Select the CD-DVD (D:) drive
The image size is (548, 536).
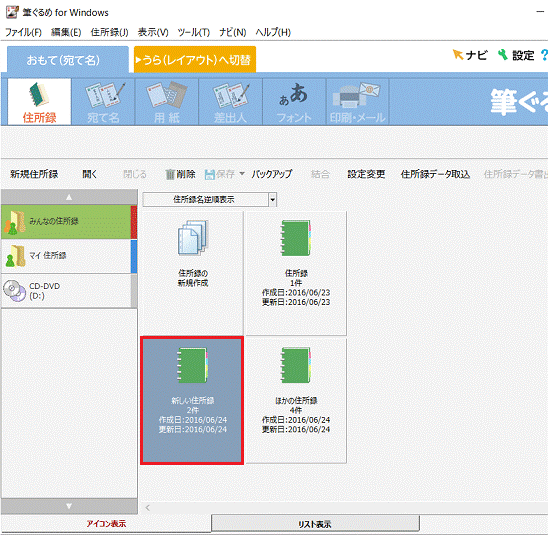(x=68, y=291)
